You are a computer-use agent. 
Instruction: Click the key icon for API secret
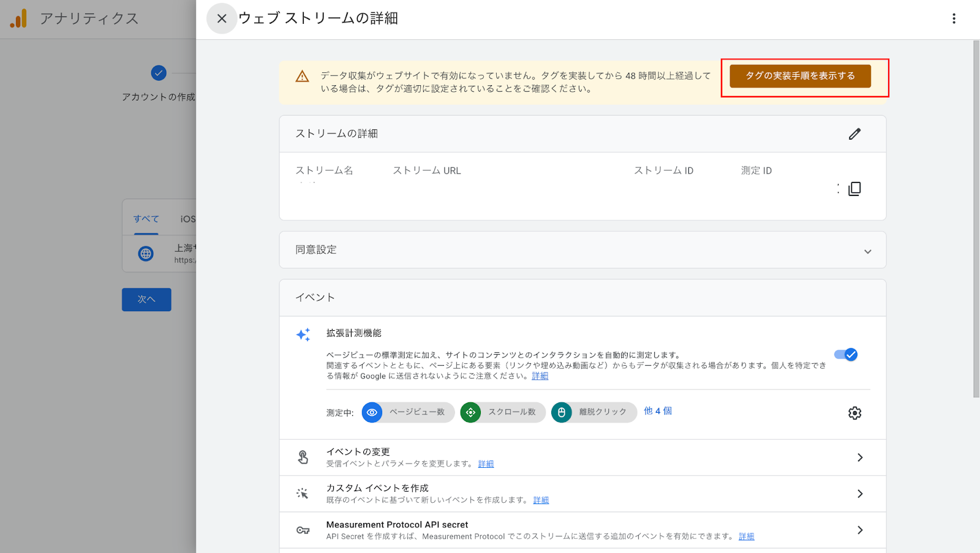point(303,530)
